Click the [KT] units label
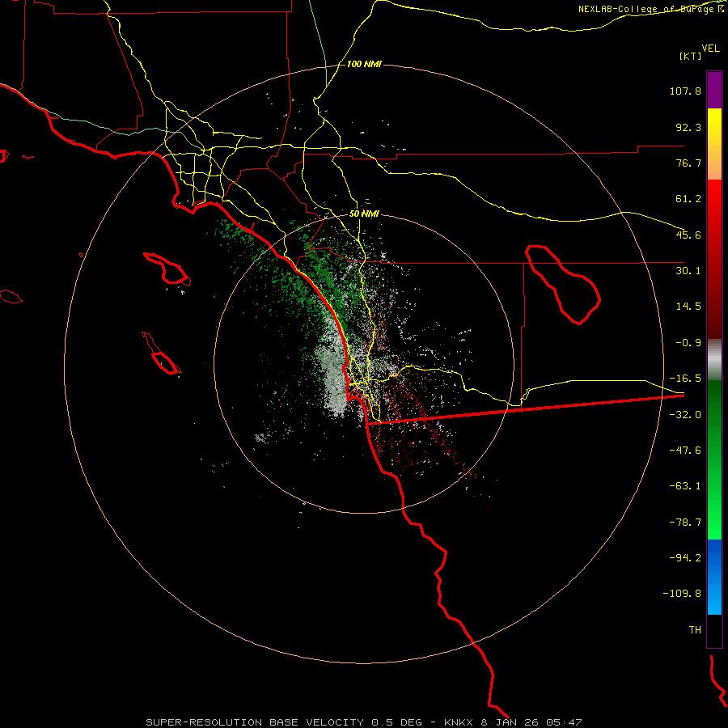Screen dimensions: 728x728 691,56
